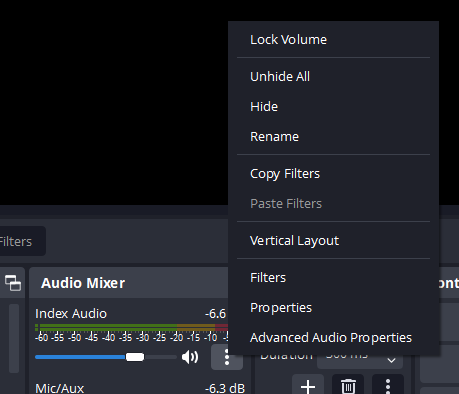459x394 pixels.
Task: Click the Index Audio level meter
Action: [132, 327]
